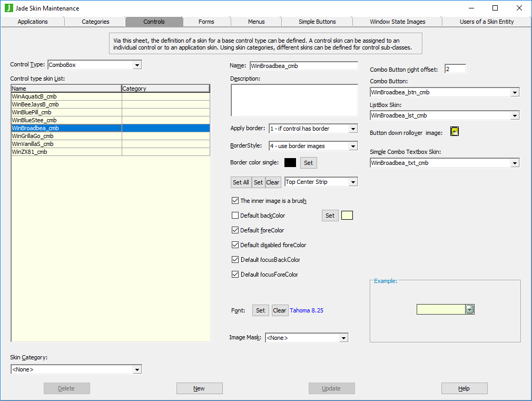This screenshot has width=532, height=401.
Task: Click the Jade application icon in title bar
Action: point(8,8)
